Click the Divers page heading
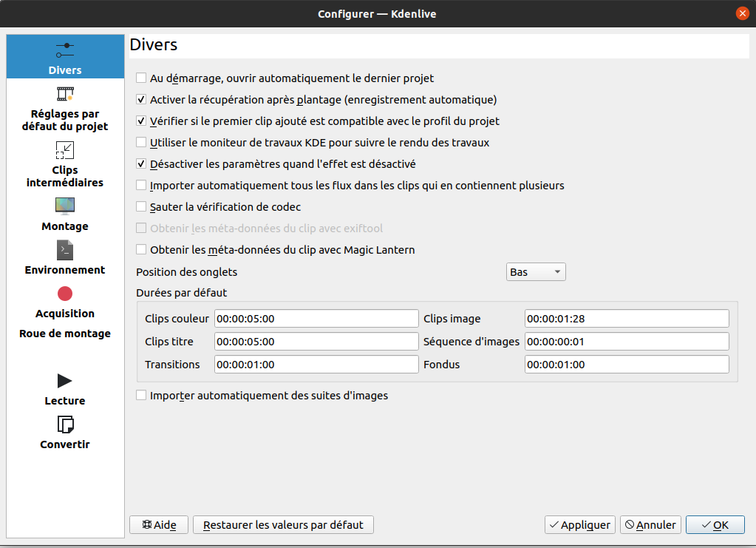756x548 pixels. [x=153, y=44]
